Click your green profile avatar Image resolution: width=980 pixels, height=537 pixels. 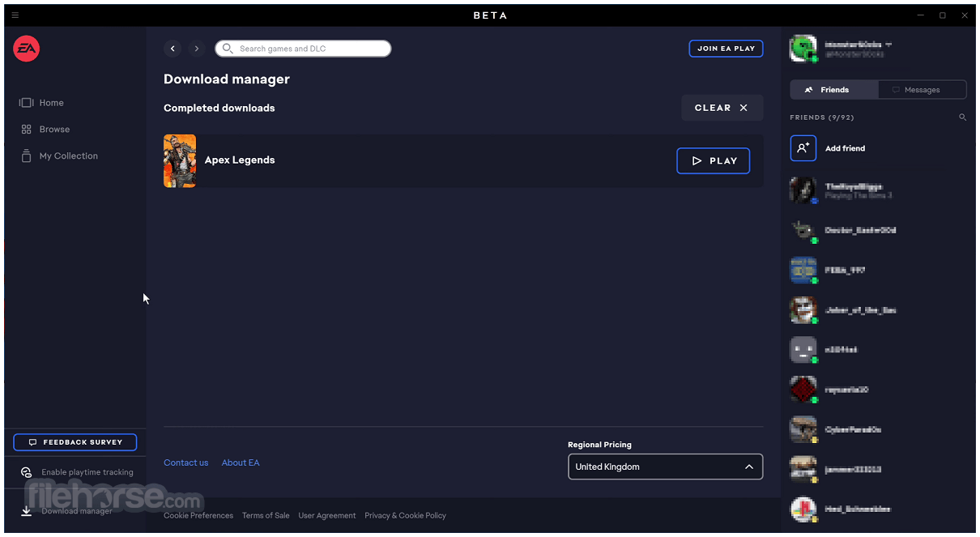(803, 49)
